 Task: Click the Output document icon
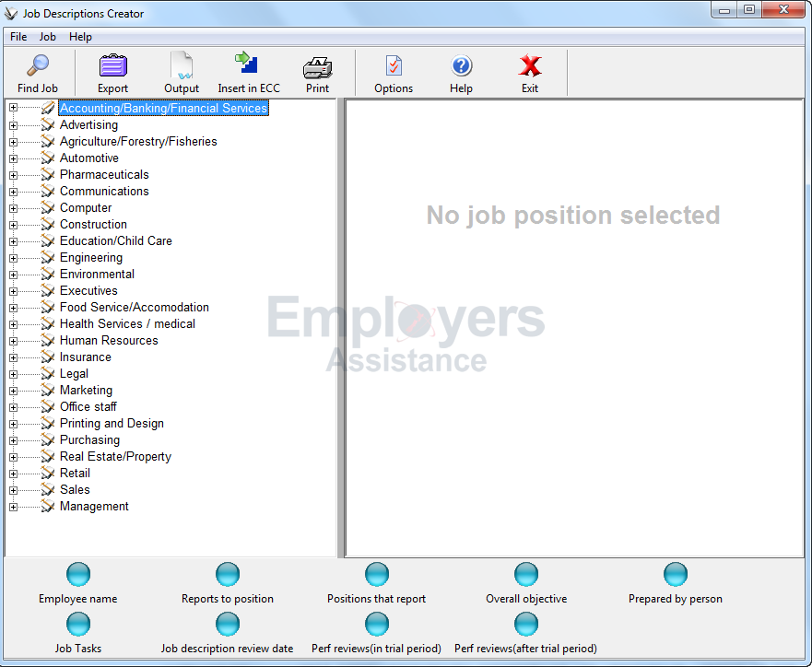[182, 66]
